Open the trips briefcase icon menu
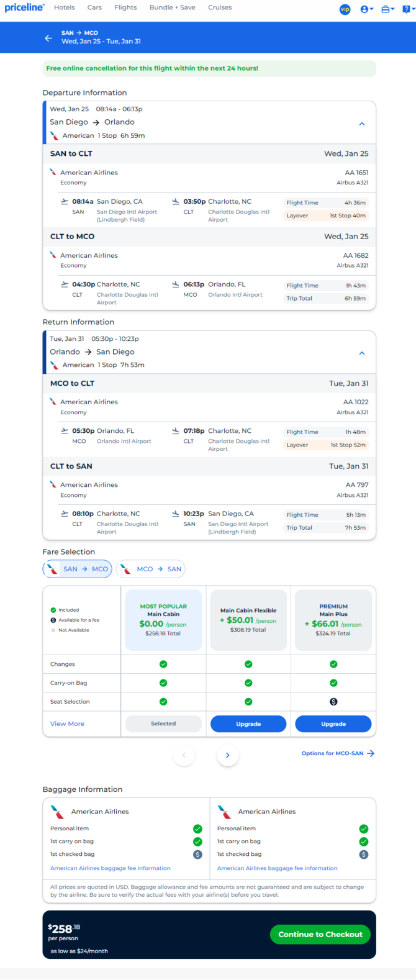Image resolution: width=416 pixels, height=980 pixels. (x=388, y=9)
